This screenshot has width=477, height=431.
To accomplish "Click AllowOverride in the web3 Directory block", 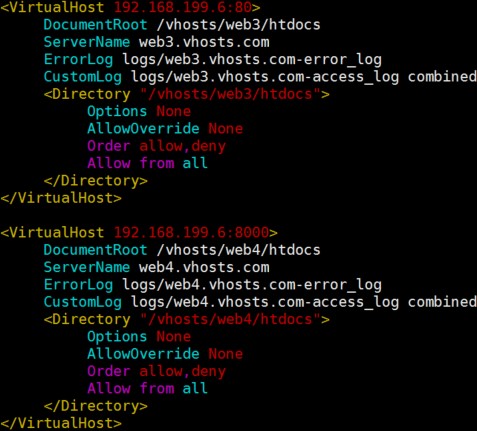I will [143, 129].
